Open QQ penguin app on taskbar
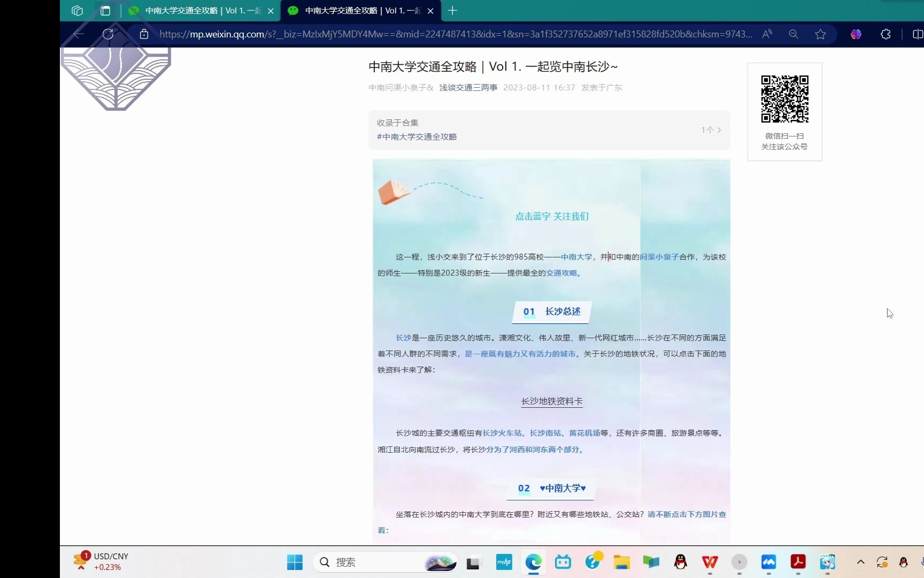The height and width of the screenshot is (578, 924). click(680, 562)
